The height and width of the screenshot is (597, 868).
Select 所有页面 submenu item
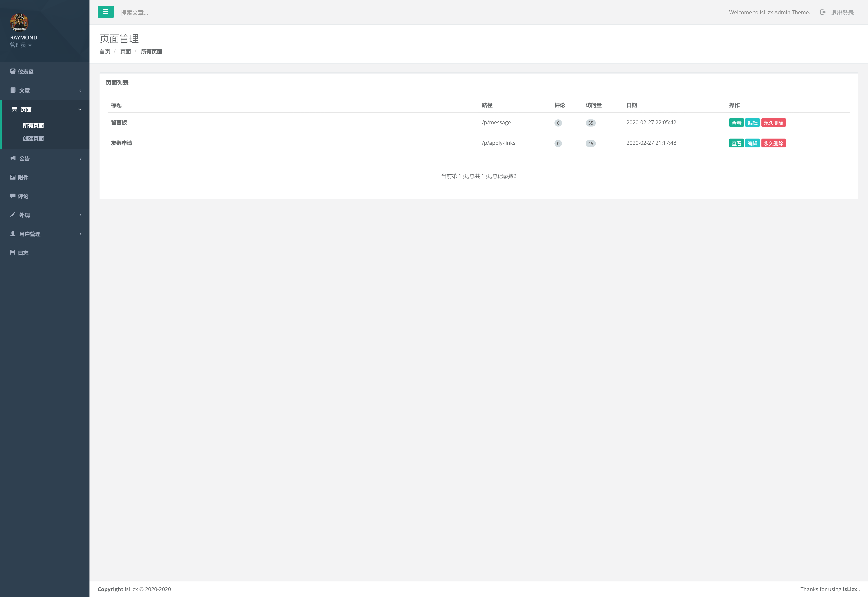tap(33, 126)
